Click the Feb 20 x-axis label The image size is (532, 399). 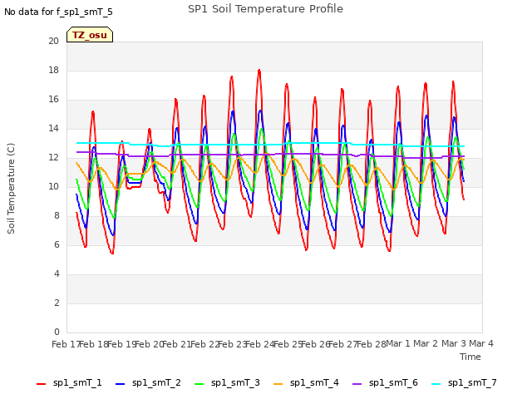pos(150,344)
